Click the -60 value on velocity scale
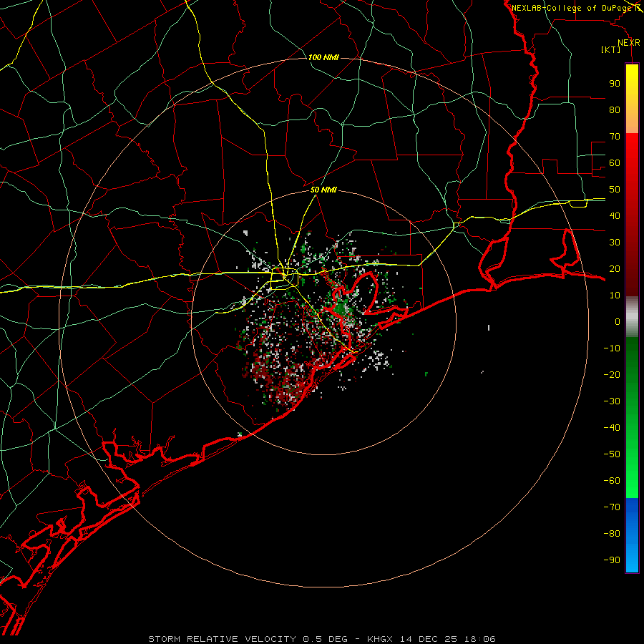 coord(612,481)
